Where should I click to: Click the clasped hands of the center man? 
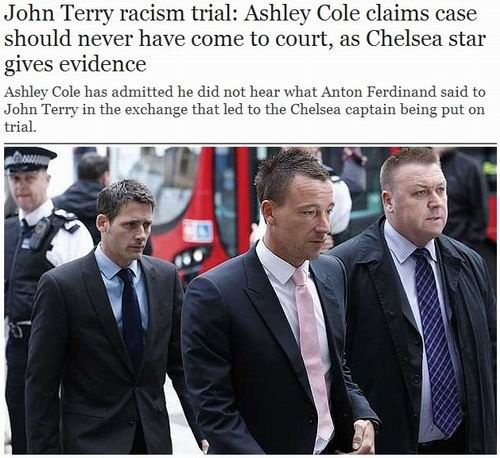363,435
